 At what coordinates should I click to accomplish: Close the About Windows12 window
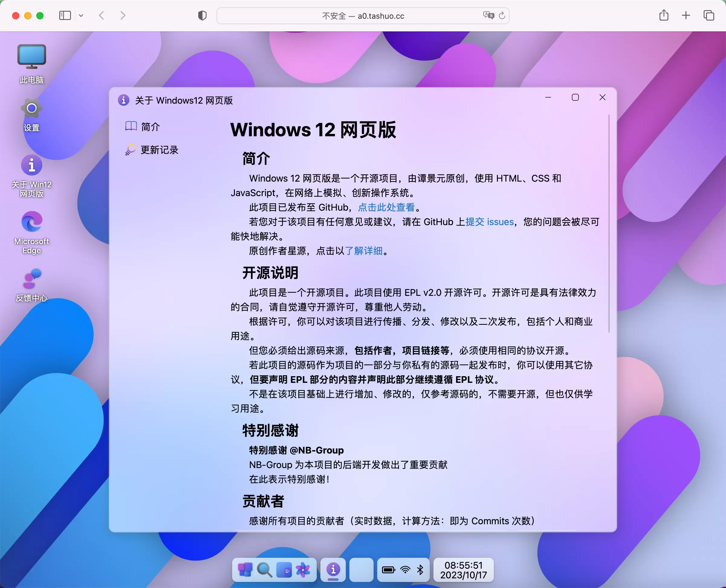click(602, 98)
